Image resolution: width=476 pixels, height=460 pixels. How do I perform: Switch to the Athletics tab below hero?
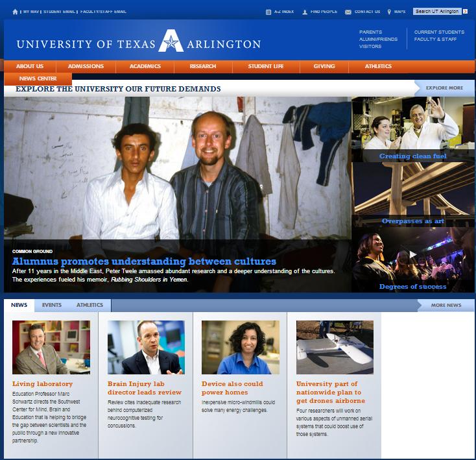89,305
